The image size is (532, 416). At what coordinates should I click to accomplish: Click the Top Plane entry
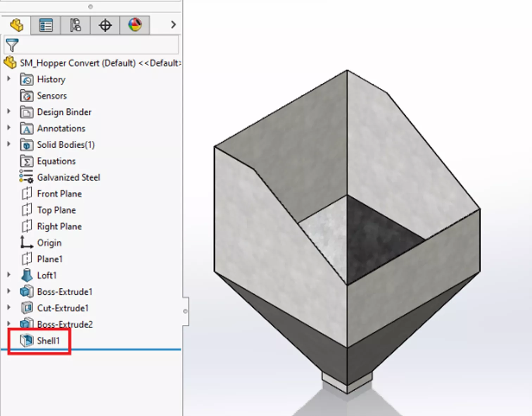(56, 210)
